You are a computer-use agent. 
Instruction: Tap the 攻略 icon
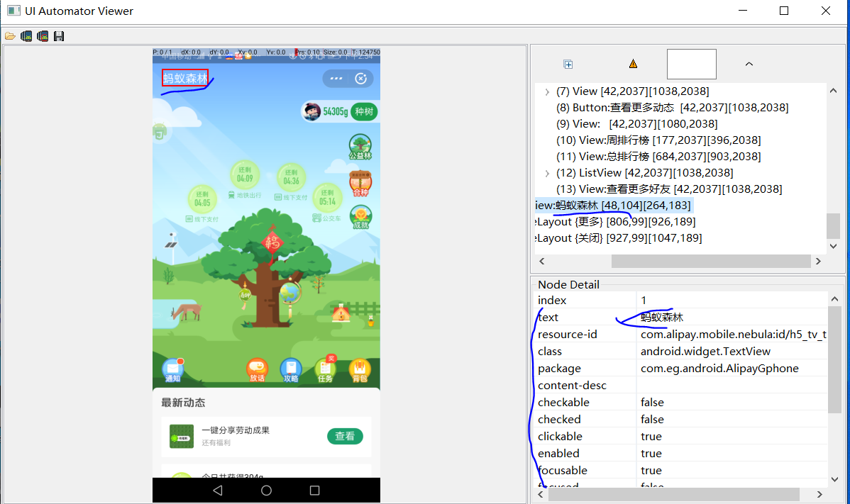tap(291, 370)
